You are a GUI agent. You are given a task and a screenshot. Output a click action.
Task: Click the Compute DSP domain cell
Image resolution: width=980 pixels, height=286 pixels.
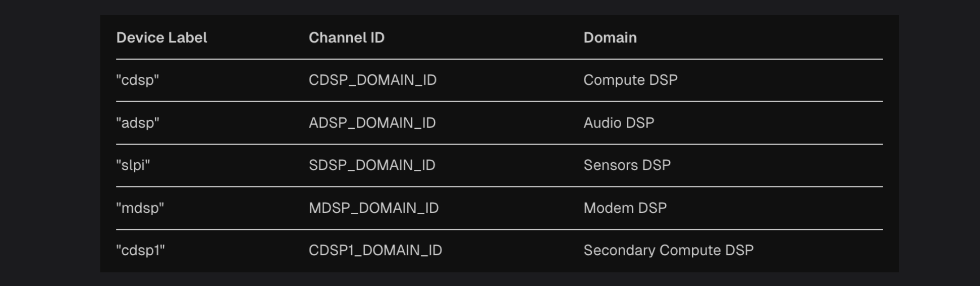coord(630,80)
